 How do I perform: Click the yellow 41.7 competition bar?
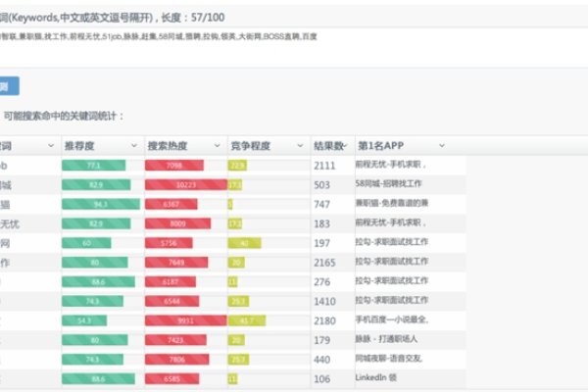[x=247, y=320]
